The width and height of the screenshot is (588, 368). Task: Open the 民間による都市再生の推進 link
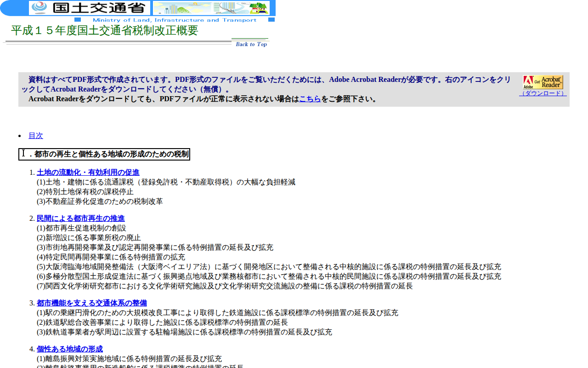coord(80,218)
